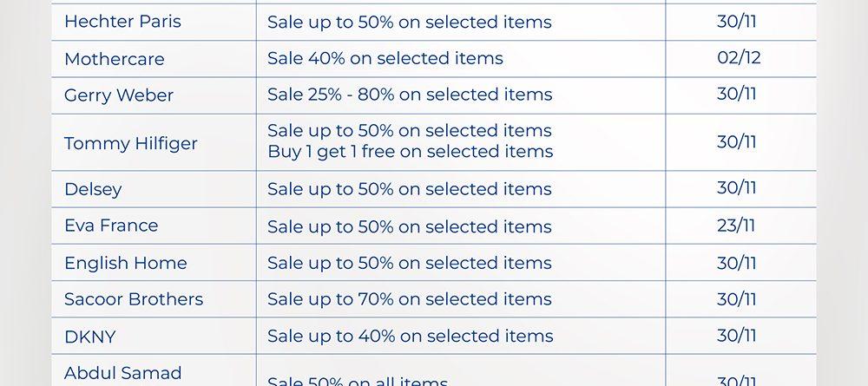Click the "Sale up to 40%" DKNY offer
868x386 pixels.
pos(409,337)
